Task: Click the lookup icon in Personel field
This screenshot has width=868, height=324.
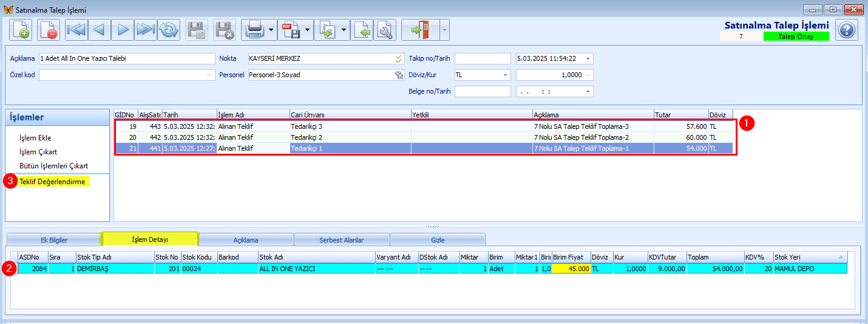Action: coord(399,75)
